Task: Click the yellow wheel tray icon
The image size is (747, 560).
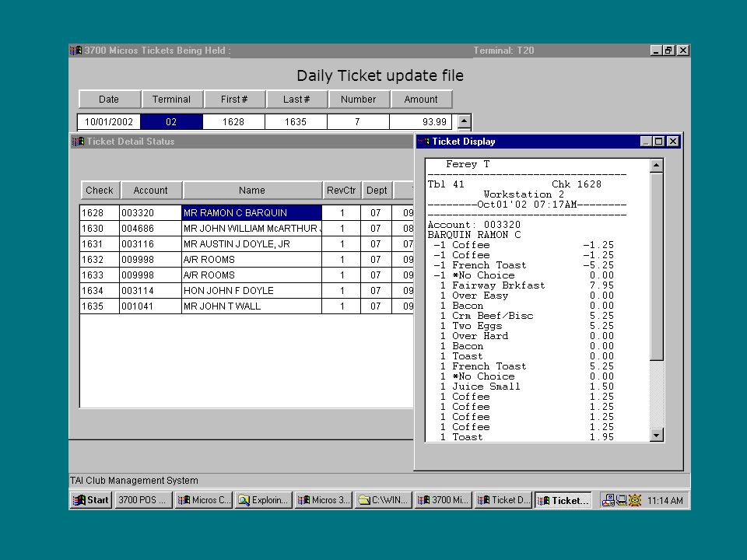Action: point(635,500)
